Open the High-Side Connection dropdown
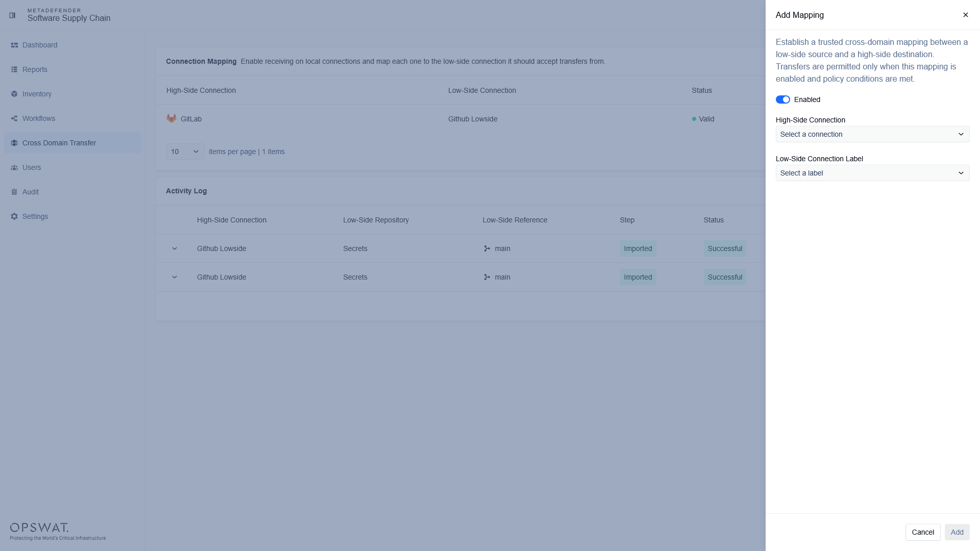 tap(872, 135)
